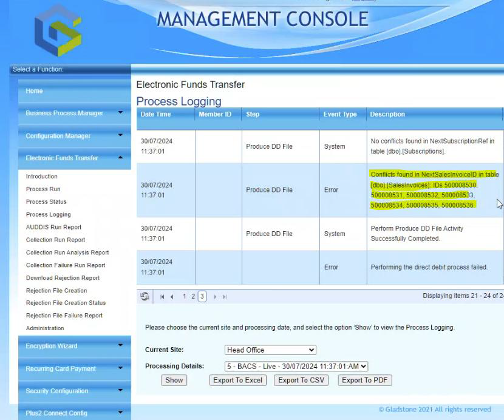Click the Date Time column header

pos(155,114)
